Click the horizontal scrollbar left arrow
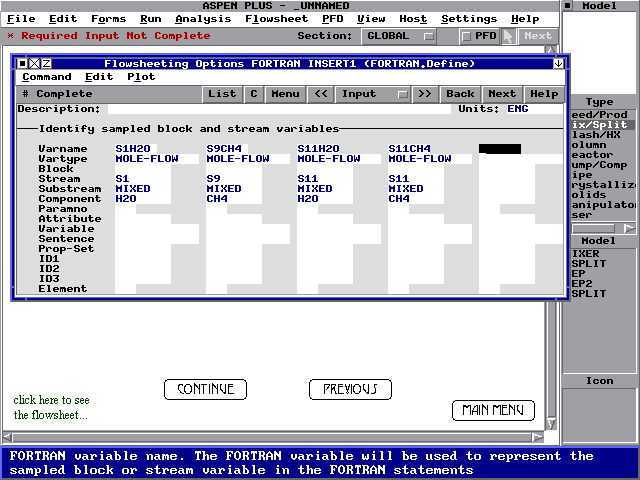 [x=7, y=438]
